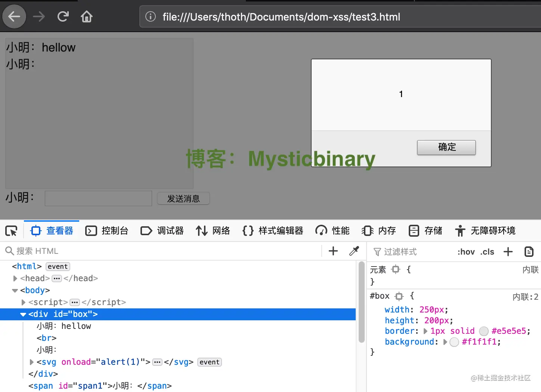This screenshot has width=541, height=392.
Task: Click the browser forward arrow
Action: (39, 16)
